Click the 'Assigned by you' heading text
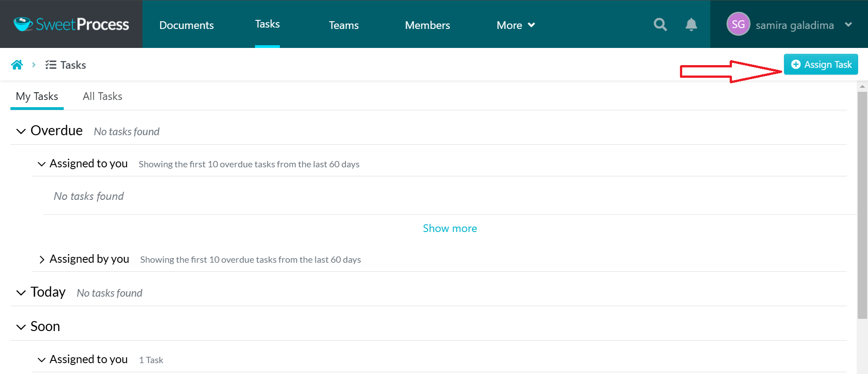 90,259
